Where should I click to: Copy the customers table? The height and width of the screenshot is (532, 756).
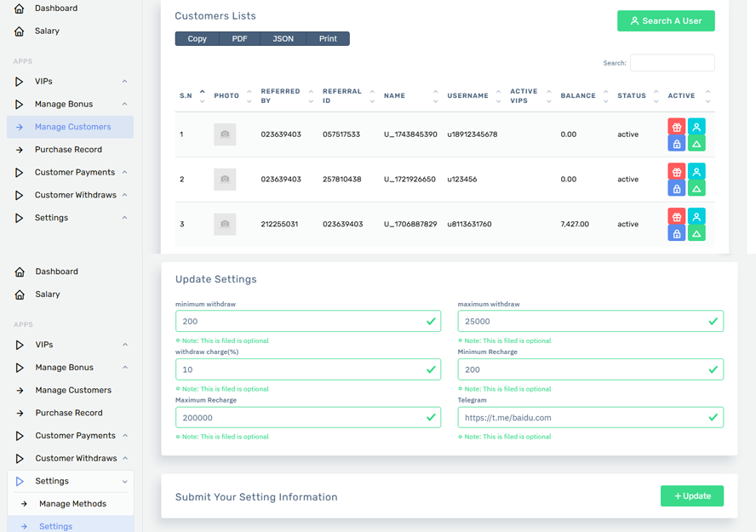[x=198, y=38]
